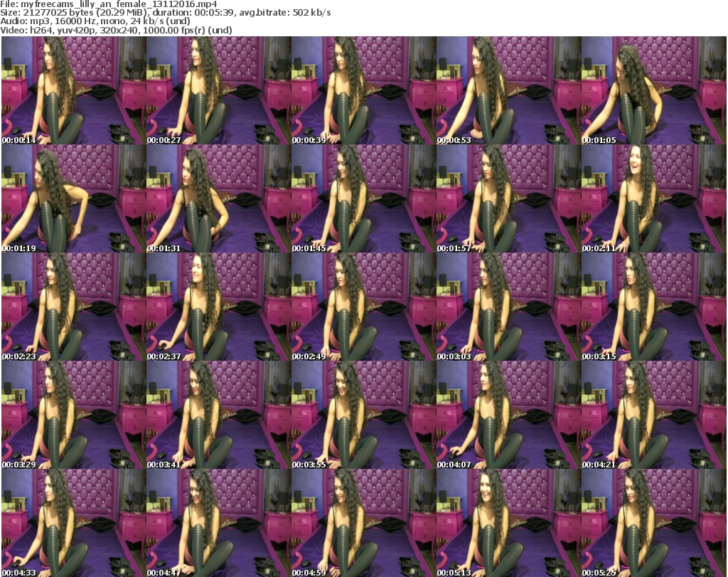728x577 pixels.
Task: Open the frame timestamped 00:03:15
Action: tap(653, 307)
